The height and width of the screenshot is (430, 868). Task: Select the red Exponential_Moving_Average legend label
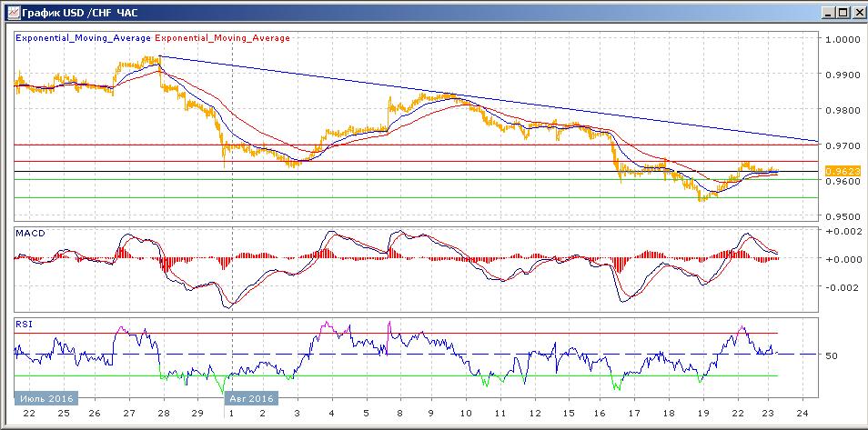coord(223,38)
